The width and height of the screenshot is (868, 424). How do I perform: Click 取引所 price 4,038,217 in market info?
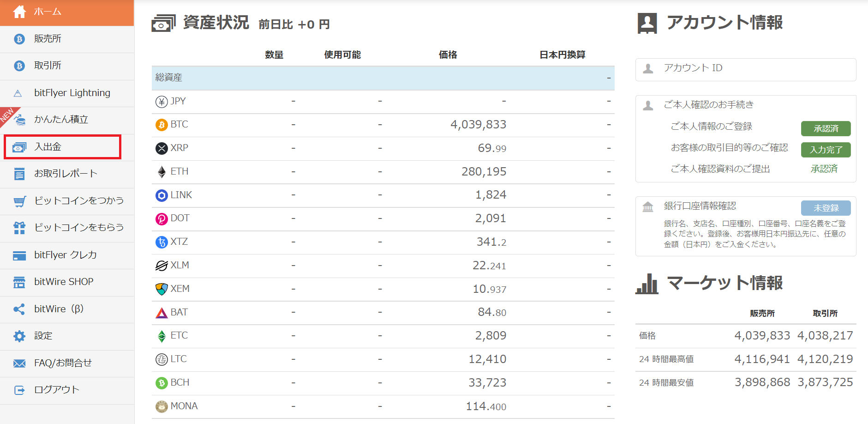click(x=825, y=336)
